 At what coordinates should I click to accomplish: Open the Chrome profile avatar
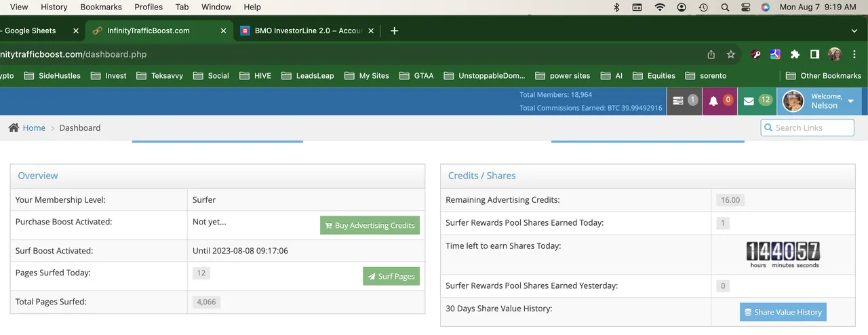(x=835, y=54)
